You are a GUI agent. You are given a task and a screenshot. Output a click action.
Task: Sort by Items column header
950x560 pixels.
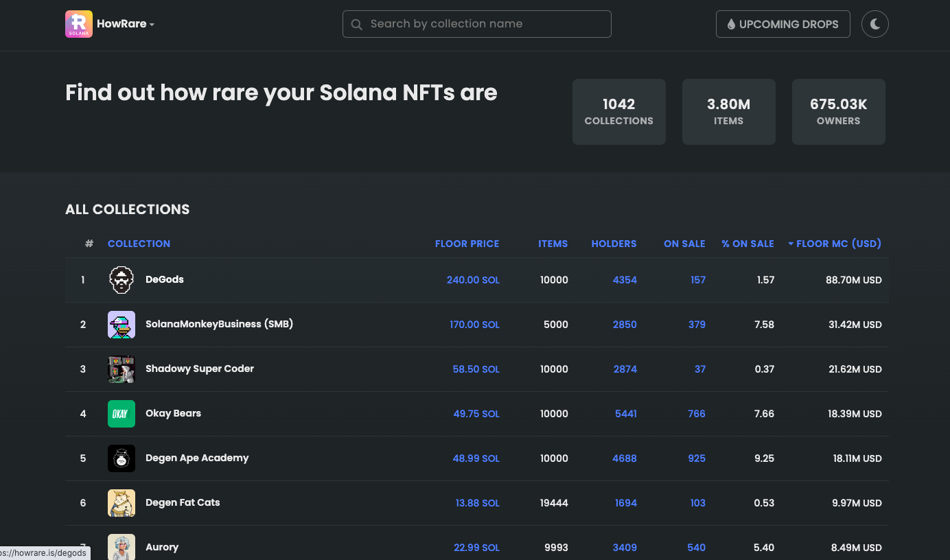coord(553,244)
